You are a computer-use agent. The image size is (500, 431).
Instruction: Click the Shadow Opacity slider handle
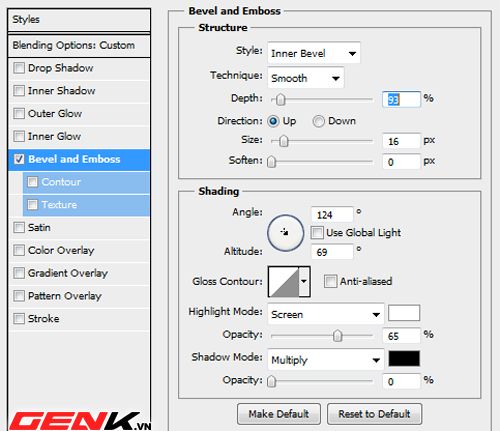coord(272,381)
